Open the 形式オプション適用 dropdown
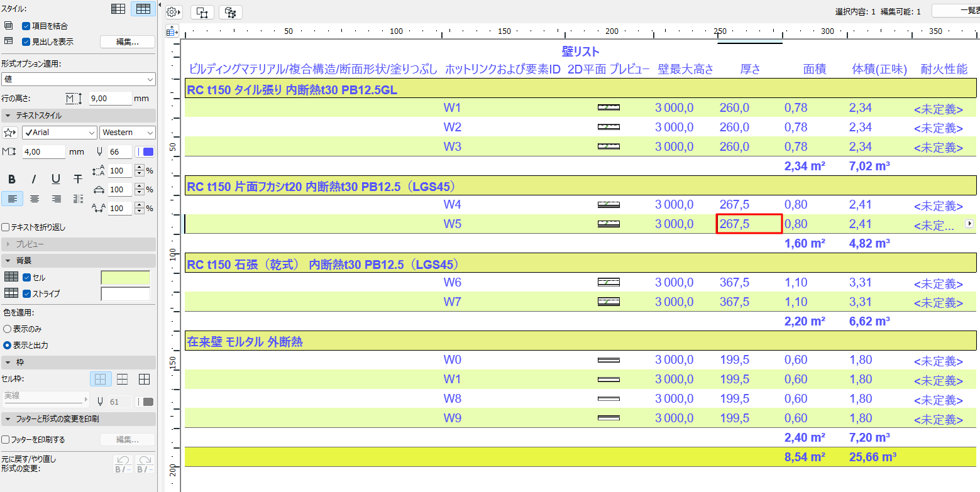 point(78,78)
